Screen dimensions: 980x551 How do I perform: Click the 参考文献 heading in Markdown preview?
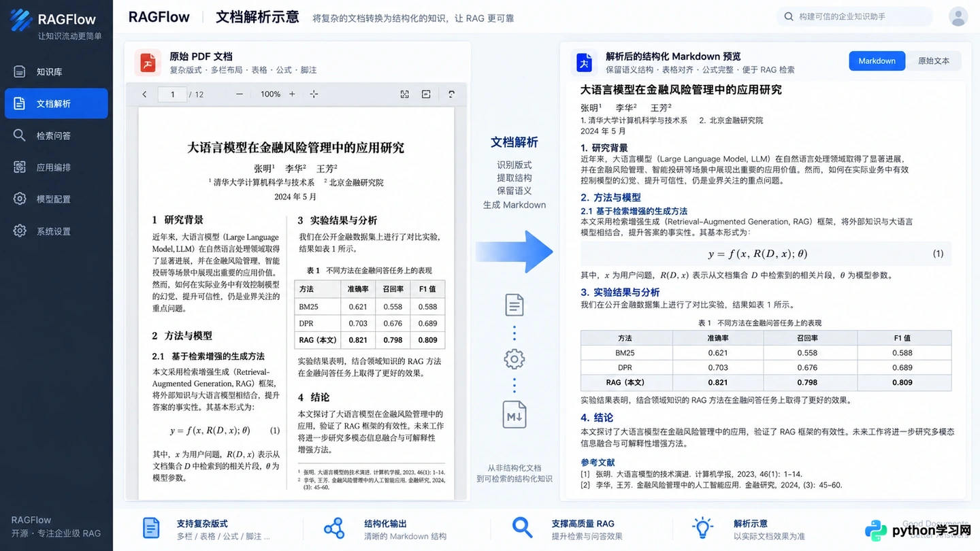[598, 463]
